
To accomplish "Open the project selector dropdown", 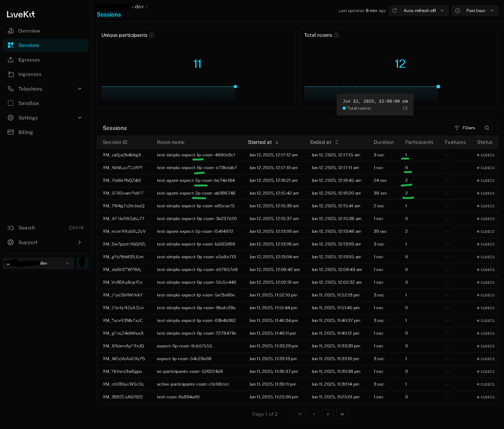I will click(38, 263).
